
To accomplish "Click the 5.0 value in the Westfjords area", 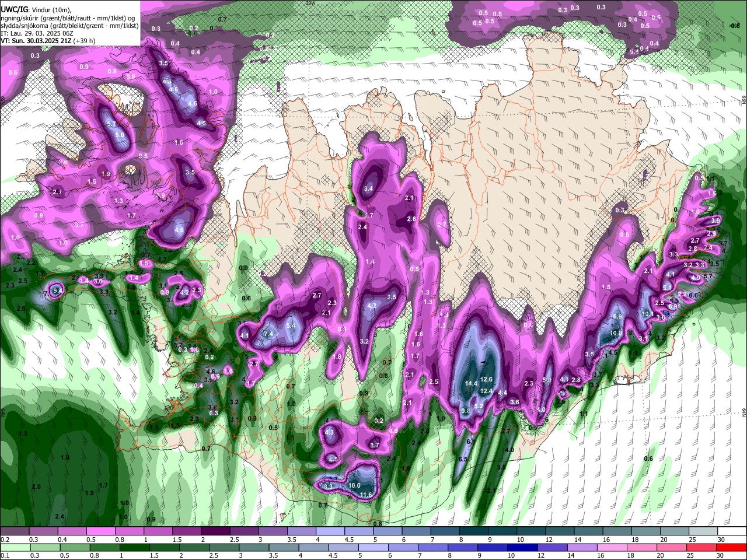I will 120,135.
